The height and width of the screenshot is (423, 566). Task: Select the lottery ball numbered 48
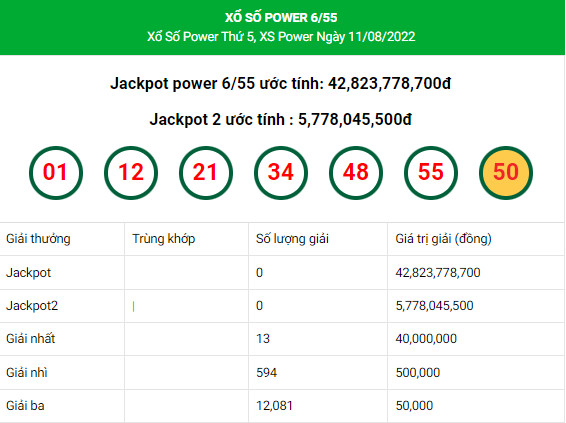(356, 173)
